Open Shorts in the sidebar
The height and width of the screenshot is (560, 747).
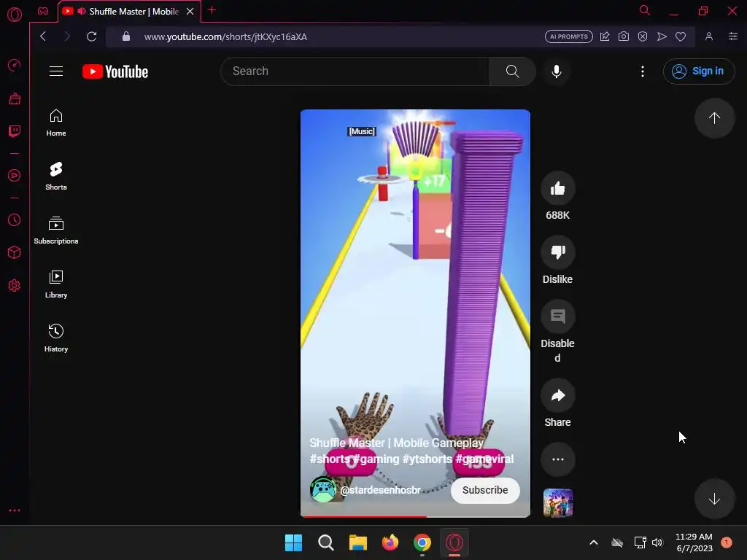tap(56, 176)
